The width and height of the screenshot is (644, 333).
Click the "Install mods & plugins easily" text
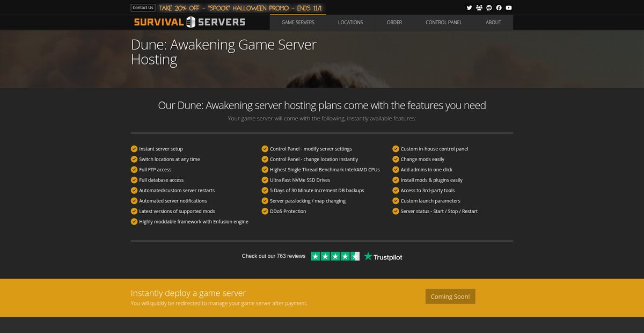click(431, 180)
